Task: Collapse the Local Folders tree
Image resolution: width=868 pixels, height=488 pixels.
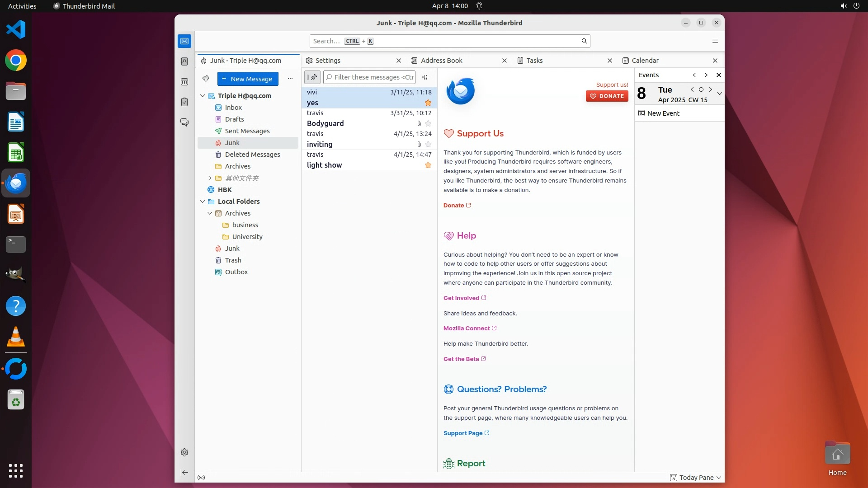Action: pos(203,202)
